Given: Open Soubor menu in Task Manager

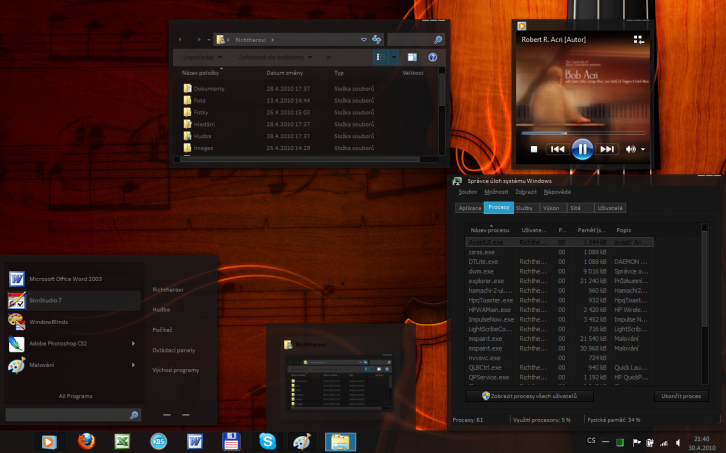Looking at the screenshot, I should pyautogui.click(x=468, y=192).
